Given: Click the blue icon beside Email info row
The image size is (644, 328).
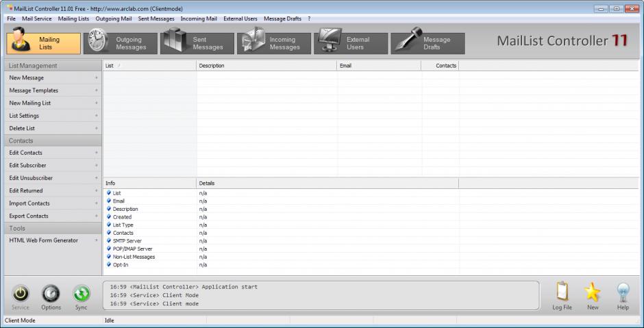Looking at the screenshot, I should tap(109, 201).
